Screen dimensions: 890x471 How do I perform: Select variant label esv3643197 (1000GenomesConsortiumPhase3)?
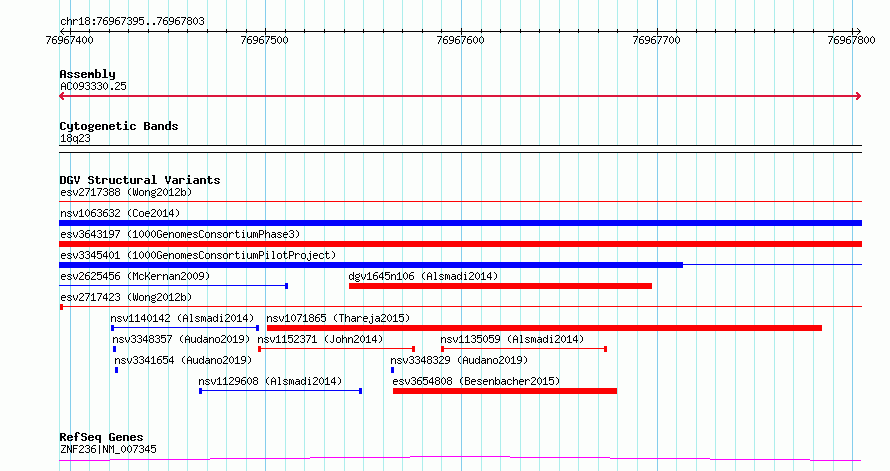tap(180, 234)
